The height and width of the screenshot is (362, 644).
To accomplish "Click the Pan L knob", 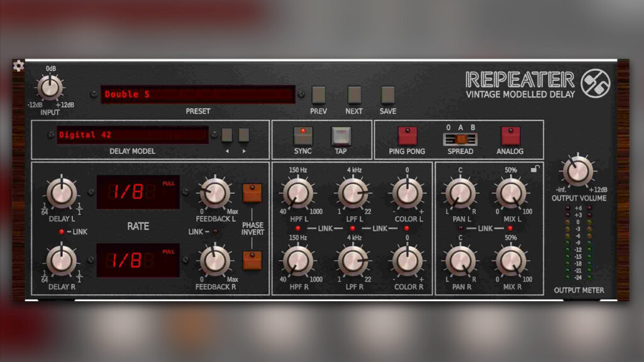I will (x=460, y=193).
